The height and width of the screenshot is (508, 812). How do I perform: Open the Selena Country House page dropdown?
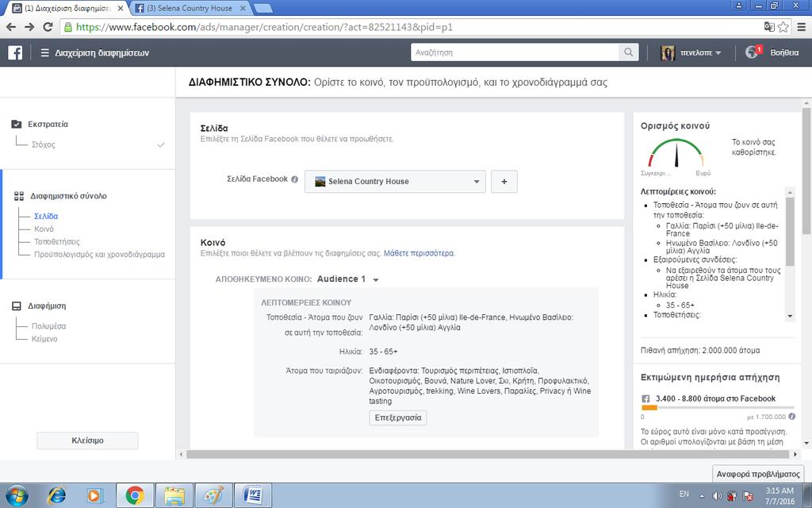point(395,182)
